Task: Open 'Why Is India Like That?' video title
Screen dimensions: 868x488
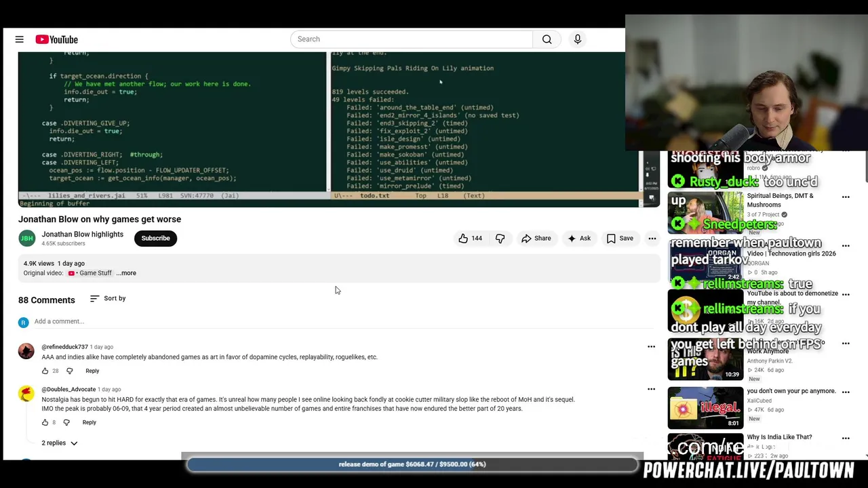Action: pyautogui.click(x=779, y=437)
